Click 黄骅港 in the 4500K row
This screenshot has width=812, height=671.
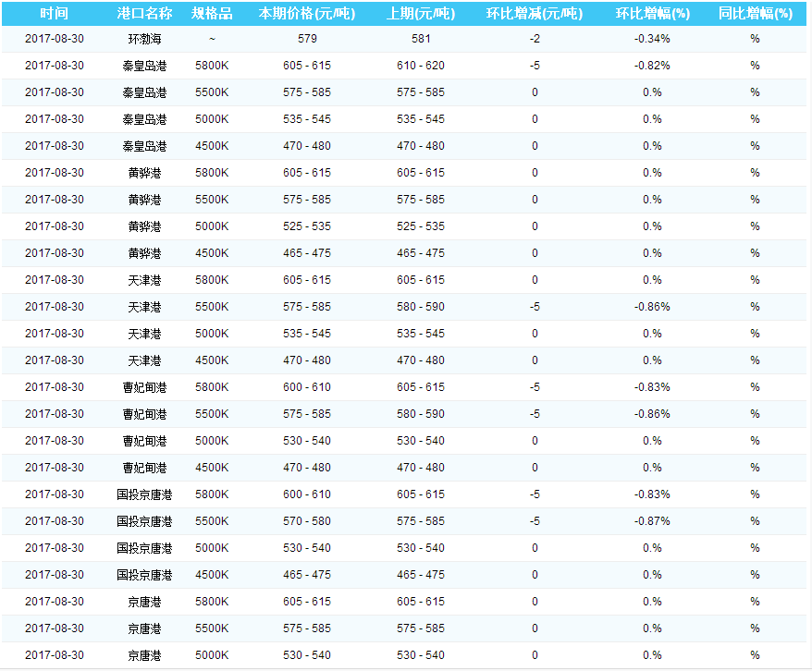coord(144,253)
